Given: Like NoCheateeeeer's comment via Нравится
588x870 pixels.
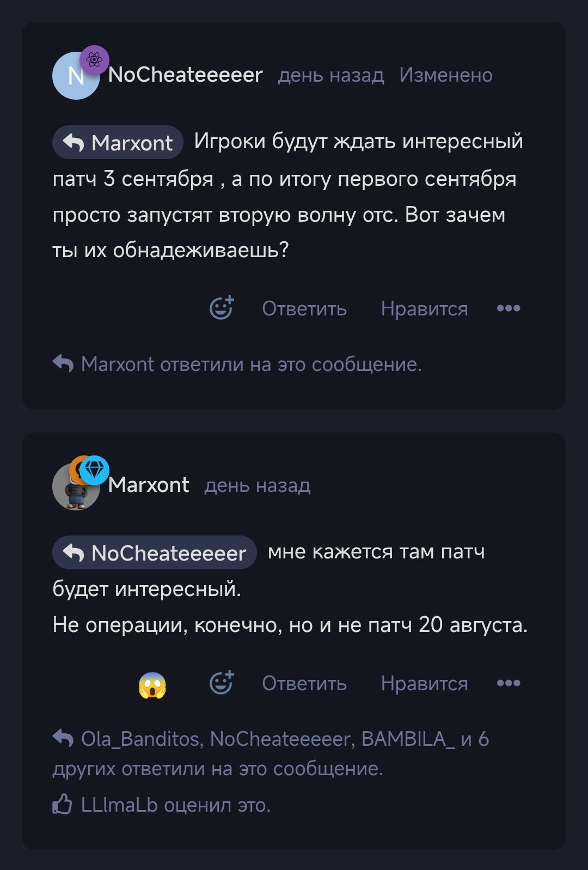Looking at the screenshot, I should click(x=424, y=308).
